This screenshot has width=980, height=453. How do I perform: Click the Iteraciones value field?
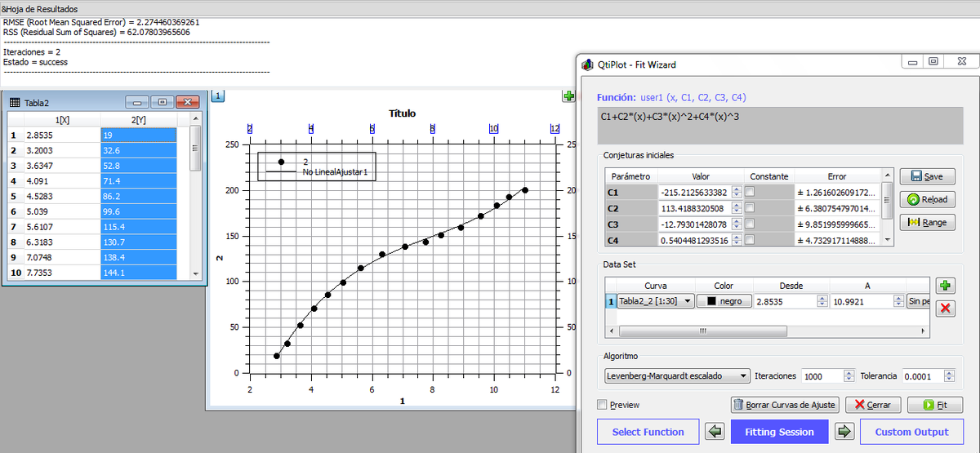[x=821, y=376]
